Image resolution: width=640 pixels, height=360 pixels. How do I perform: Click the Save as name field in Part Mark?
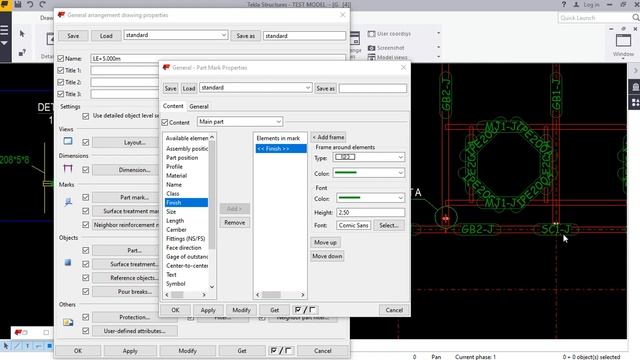[373, 88]
